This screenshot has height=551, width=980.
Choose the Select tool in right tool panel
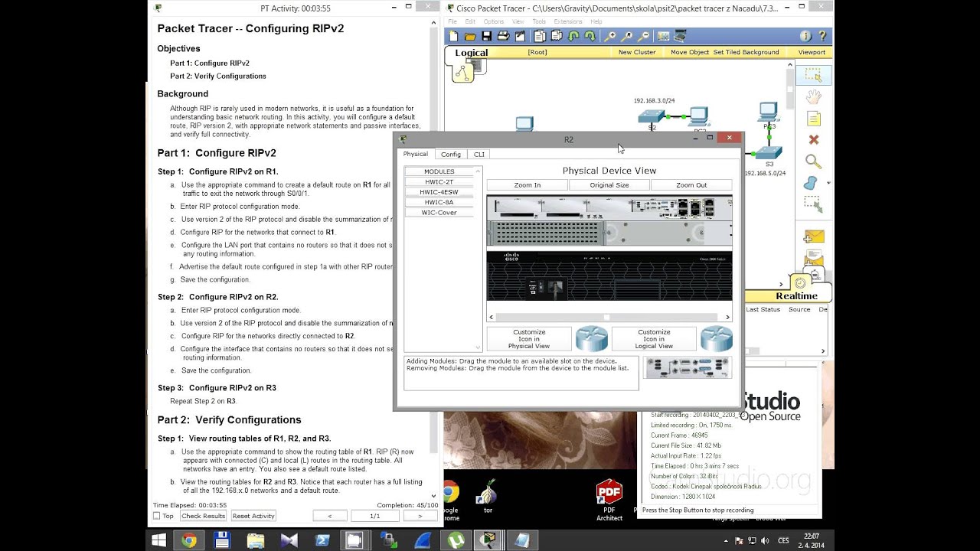[x=813, y=75]
